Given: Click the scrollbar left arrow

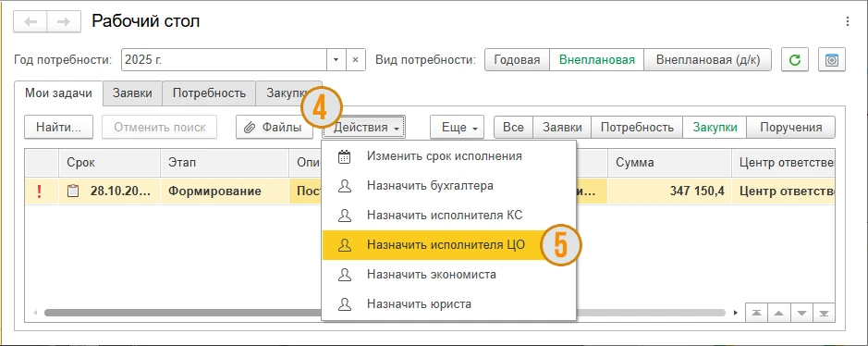Looking at the screenshot, I should point(35,313).
